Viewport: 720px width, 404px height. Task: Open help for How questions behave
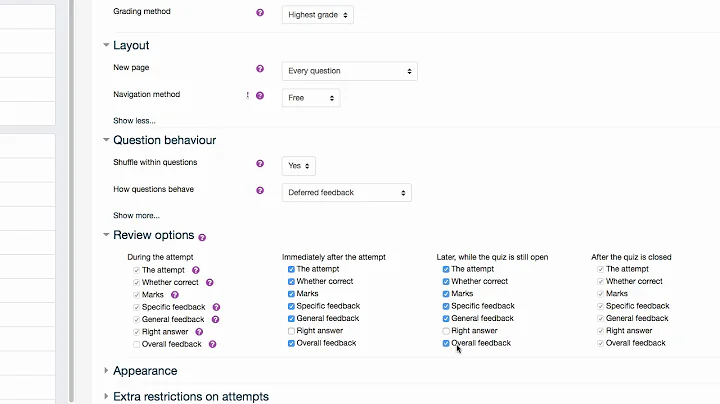click(x=260, y=190)
